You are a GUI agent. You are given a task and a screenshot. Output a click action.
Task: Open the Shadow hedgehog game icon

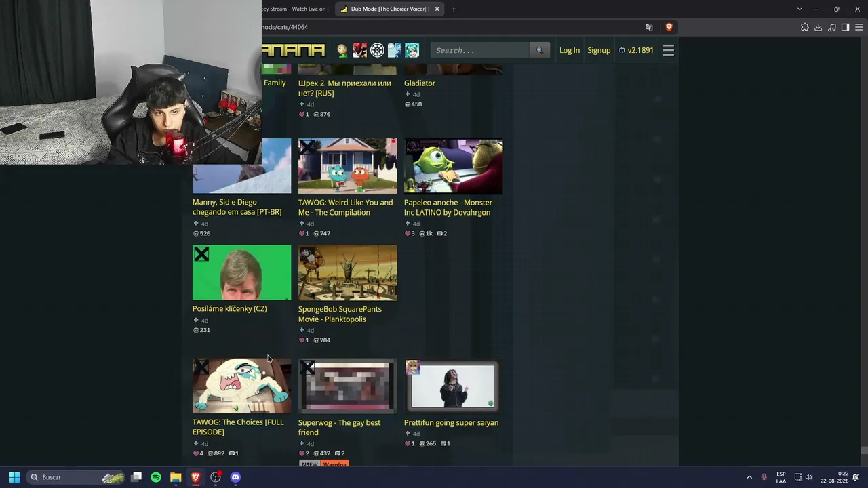point(359,50)
